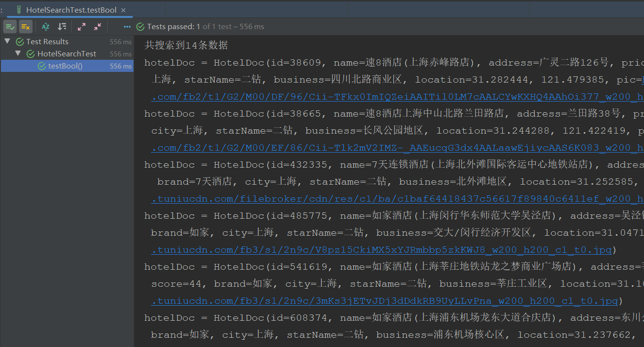Viewport: 644px width, 347px height.
Task: Click the hotelDoc line with id=608374
Action: pos(394,318)
